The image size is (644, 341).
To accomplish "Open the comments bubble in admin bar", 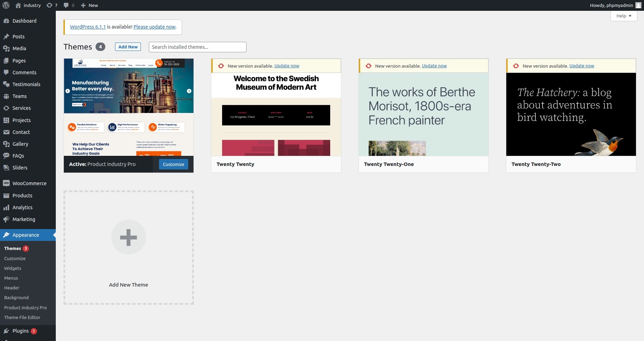I will (x=66, y=5).
